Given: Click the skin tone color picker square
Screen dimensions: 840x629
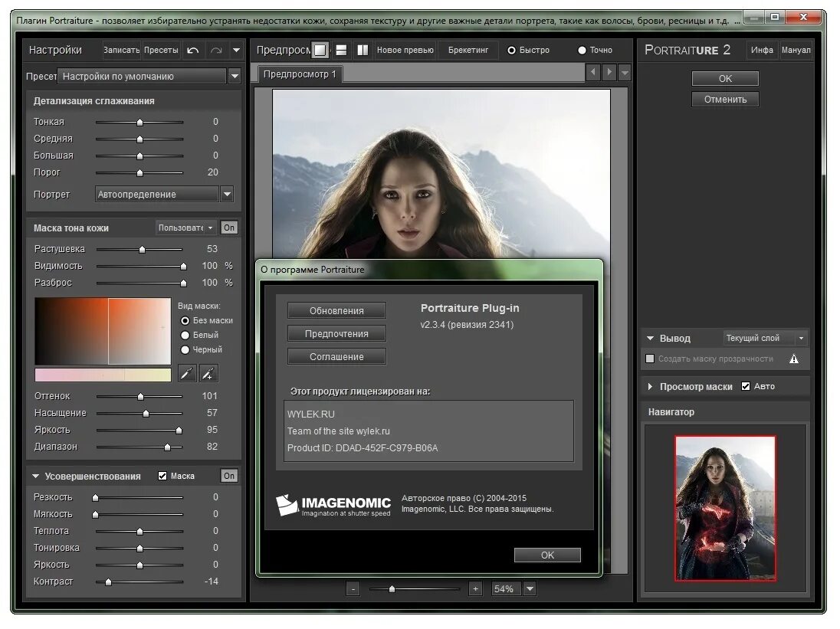Looking at the screenshot, I should click(x=103, y=332).
